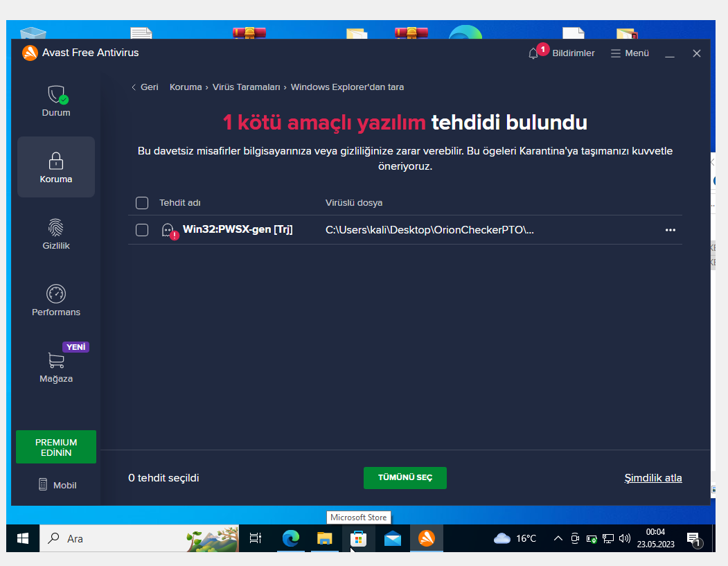Click the network tray icon
This screenshot has height=566, width=728.
pos(607,538)
